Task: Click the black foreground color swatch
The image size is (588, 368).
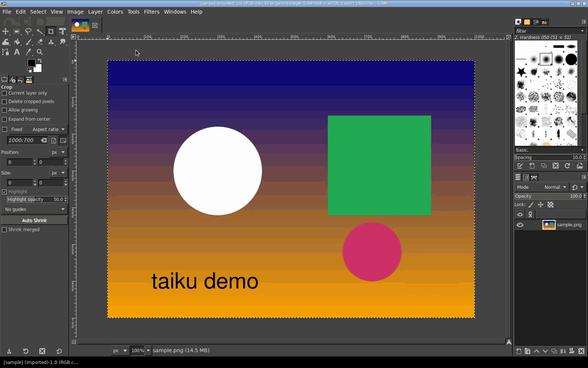Action: (31, 63)
